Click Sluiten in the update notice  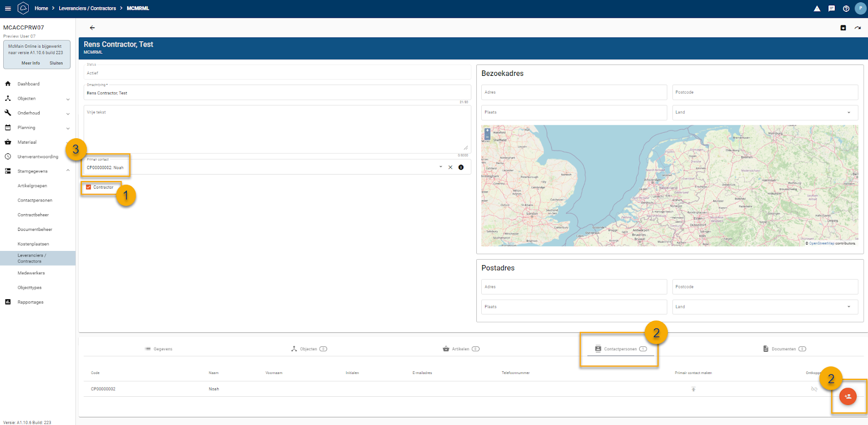click(x=56, y=63)
